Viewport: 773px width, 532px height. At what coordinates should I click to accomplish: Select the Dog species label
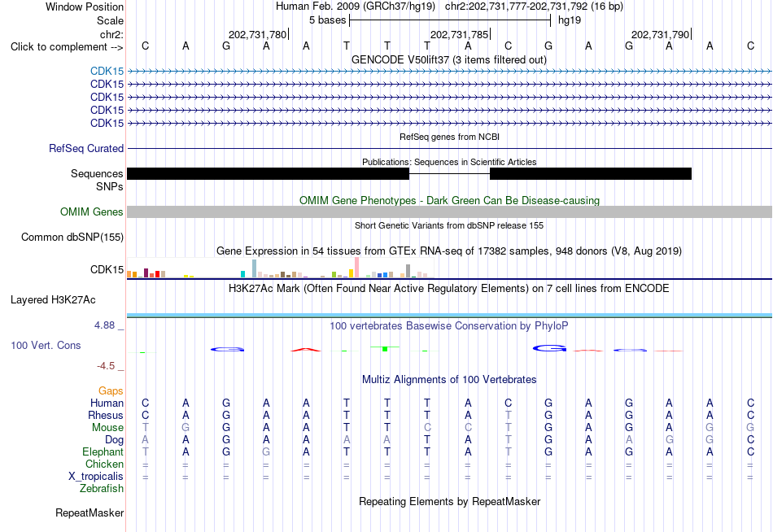point(114,440)
